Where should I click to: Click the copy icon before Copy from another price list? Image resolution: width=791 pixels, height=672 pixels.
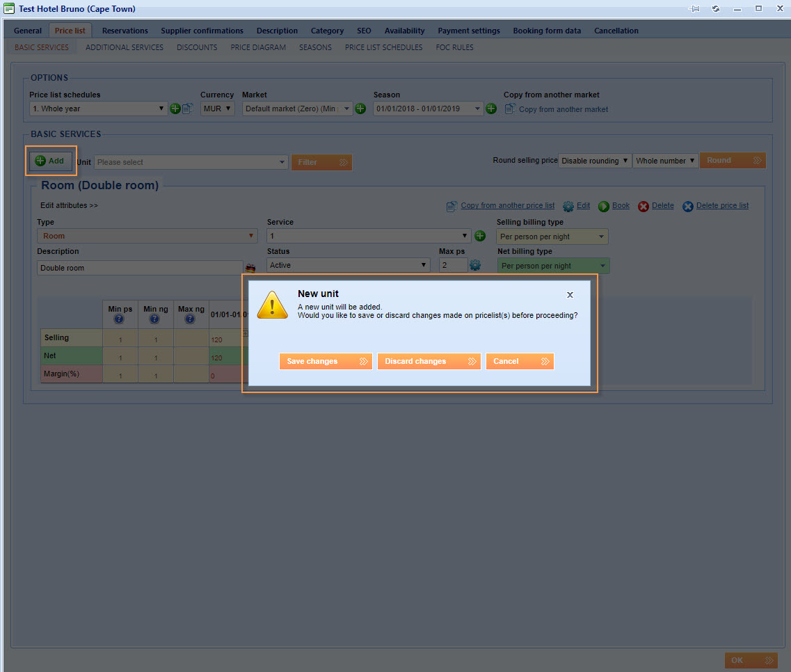point(452,206)
